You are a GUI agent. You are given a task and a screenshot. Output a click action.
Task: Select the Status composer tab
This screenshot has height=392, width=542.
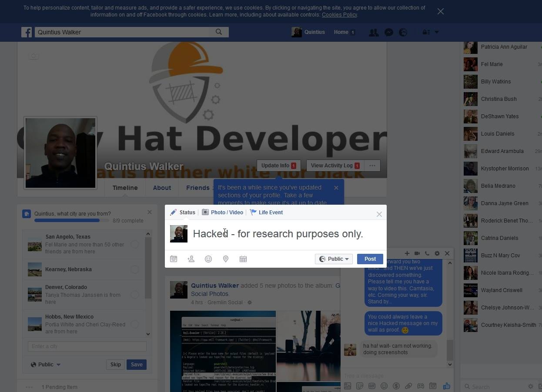pos(183,213)
